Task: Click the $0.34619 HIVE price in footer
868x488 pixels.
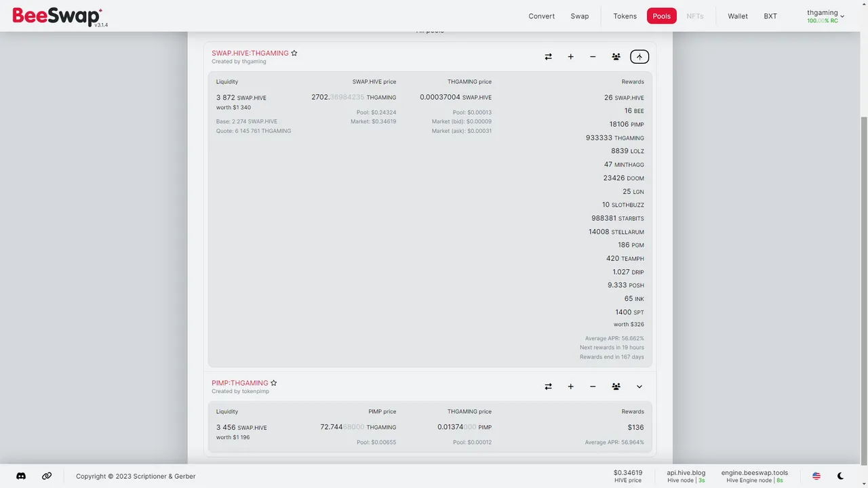Action: point(627,476)
